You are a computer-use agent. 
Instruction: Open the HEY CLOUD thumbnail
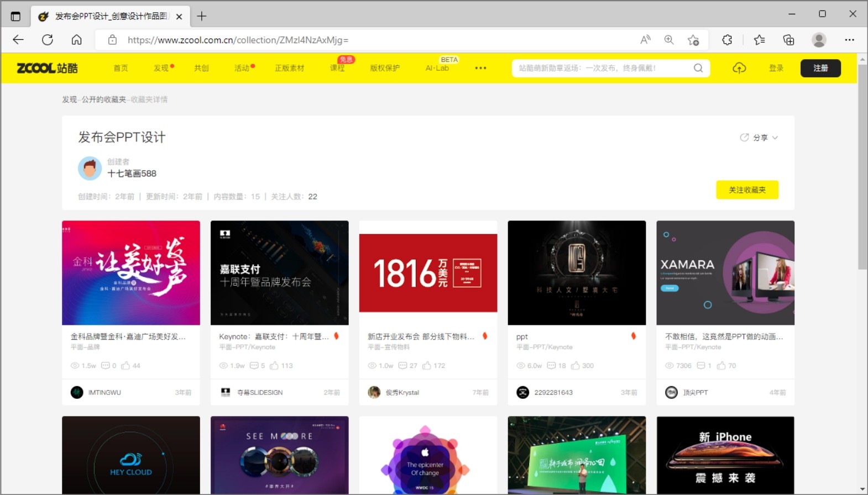[131, 455]
